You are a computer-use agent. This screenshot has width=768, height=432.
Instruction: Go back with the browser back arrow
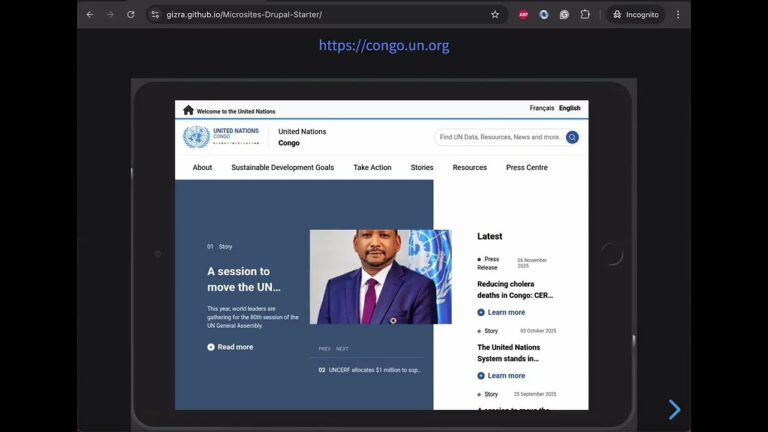pyautogui.click(x=90, y=15)
